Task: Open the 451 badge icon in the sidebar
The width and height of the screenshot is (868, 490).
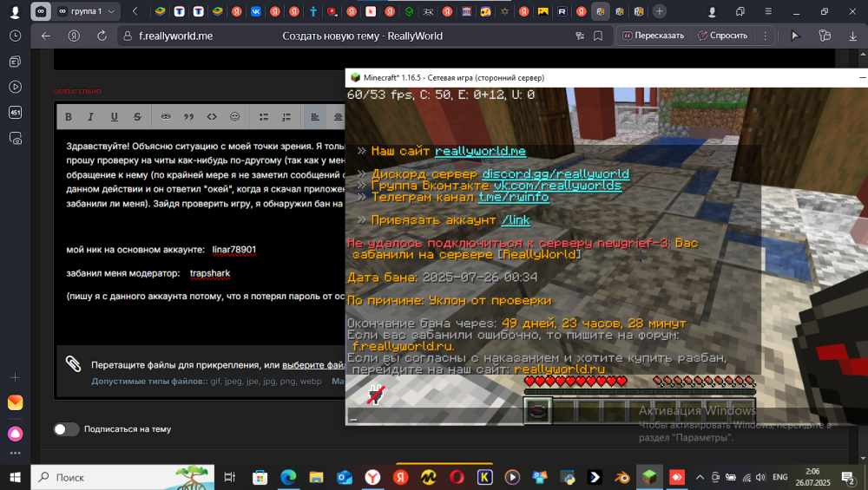Action: (15, 112)
